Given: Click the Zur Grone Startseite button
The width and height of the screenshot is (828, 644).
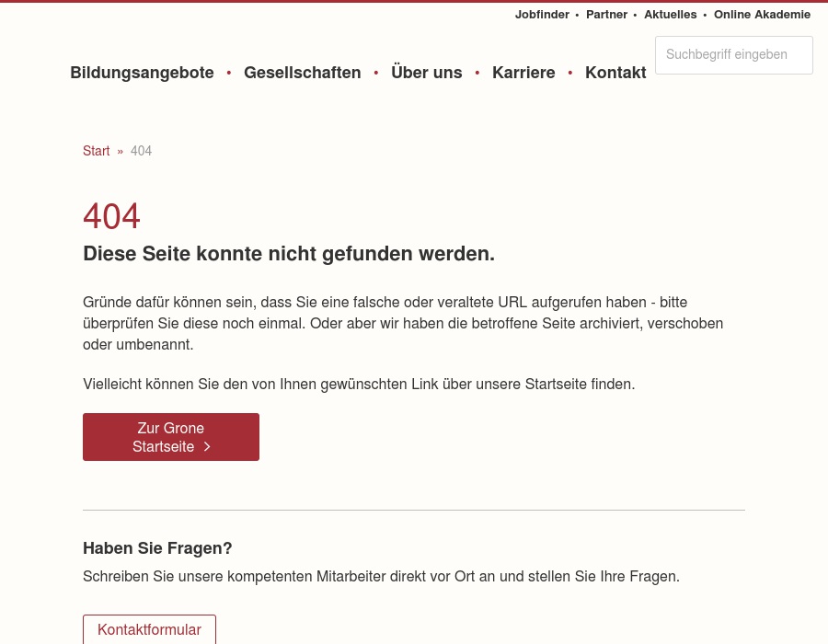Looking at the screenshot, I should (x=171, y=437).
